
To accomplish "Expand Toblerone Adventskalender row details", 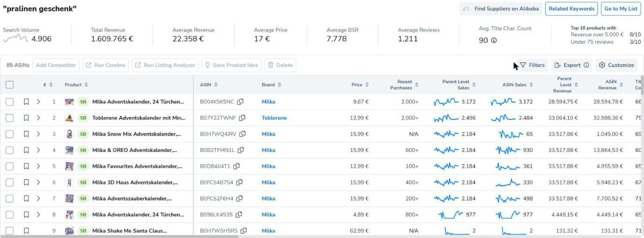I will [x=38, y=118].
